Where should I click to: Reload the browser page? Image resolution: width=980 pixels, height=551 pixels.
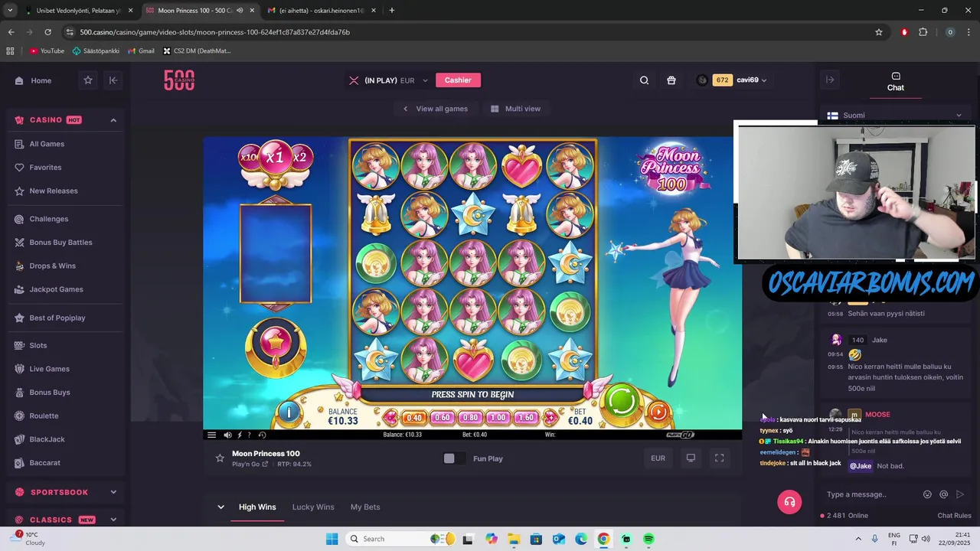pos(47,32)
